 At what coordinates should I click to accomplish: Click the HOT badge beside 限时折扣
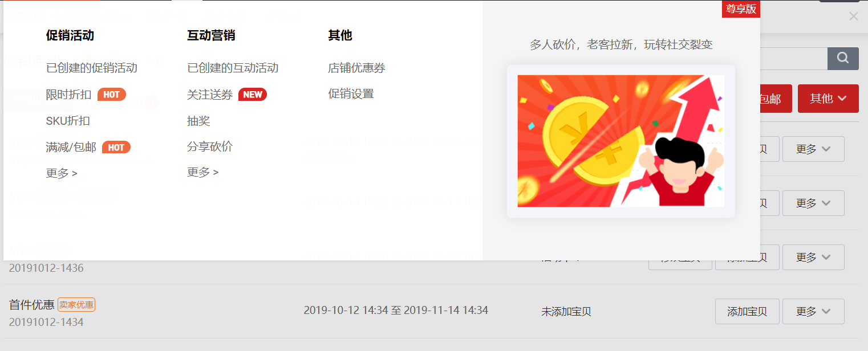pos(112,95)
